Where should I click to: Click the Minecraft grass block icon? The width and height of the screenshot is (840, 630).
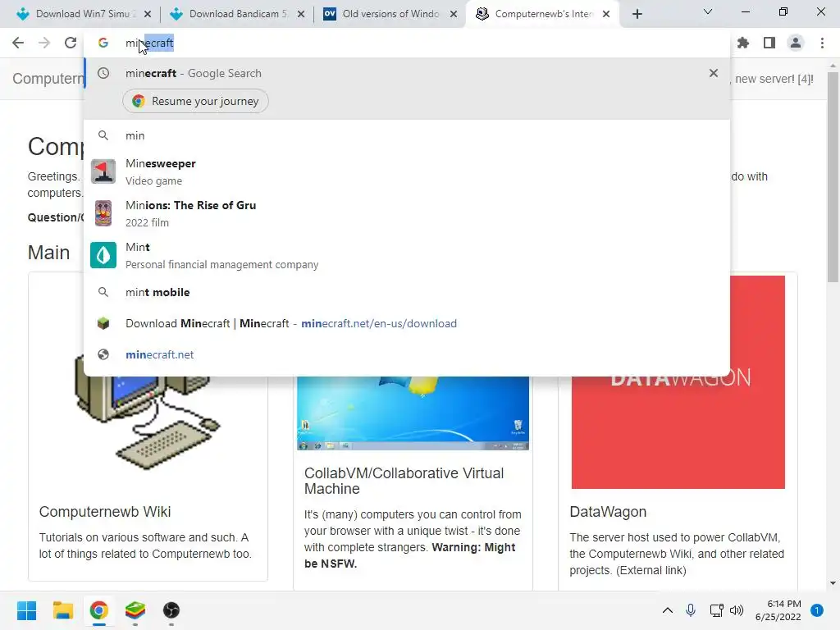(x=103, y=323)
